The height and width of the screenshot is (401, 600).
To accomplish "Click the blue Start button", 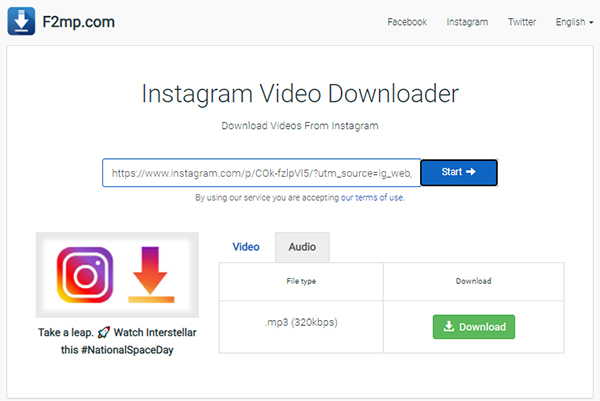I will click(x=459, y=173).
